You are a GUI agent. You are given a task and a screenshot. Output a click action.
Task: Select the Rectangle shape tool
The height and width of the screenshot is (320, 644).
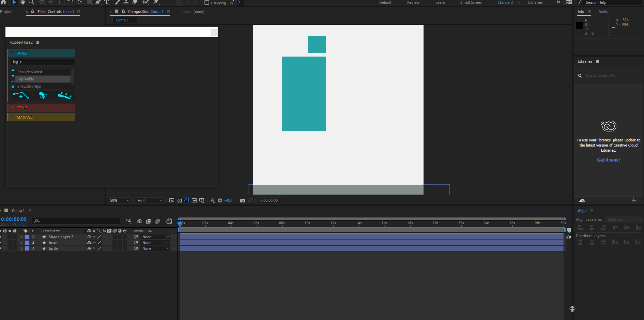(89, 2)
